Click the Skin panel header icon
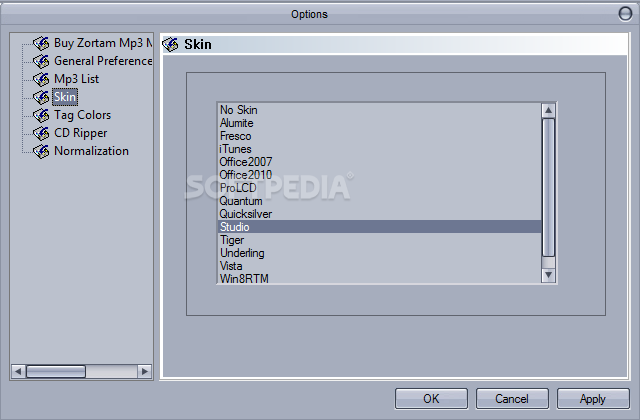 pyautogui.click(x=171, y=44)
